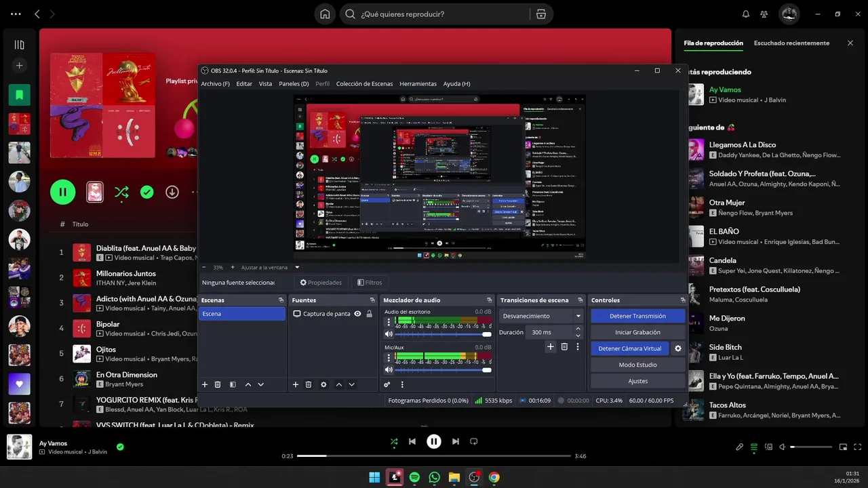Image resolution: width=868 pixels, height=488 pixels.
Task: Increase Duración value with up arrow
Action: coord(578,329)
